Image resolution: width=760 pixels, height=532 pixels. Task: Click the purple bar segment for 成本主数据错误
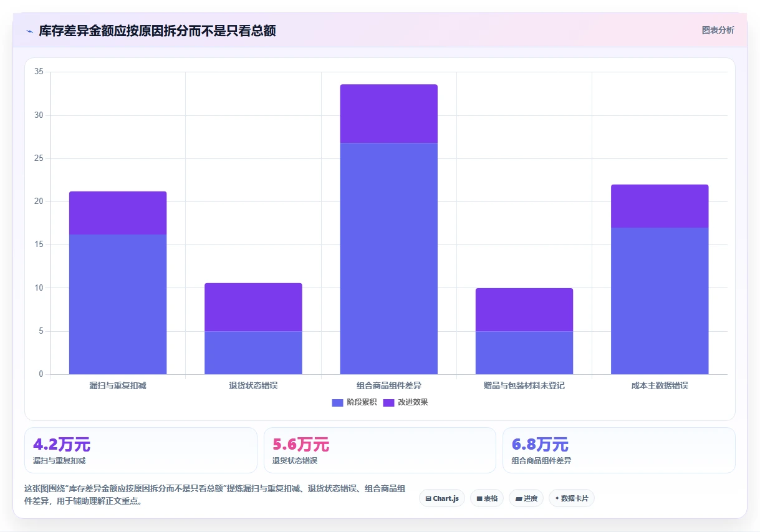(x=660, y=206)
